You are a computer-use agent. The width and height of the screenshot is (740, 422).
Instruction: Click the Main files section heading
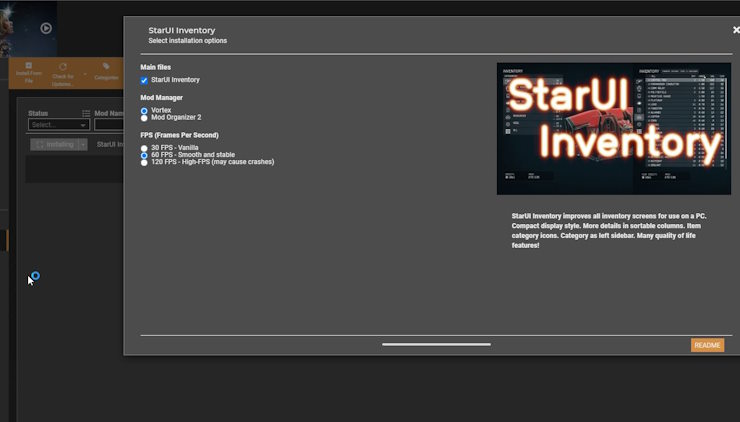pos(156,67)
